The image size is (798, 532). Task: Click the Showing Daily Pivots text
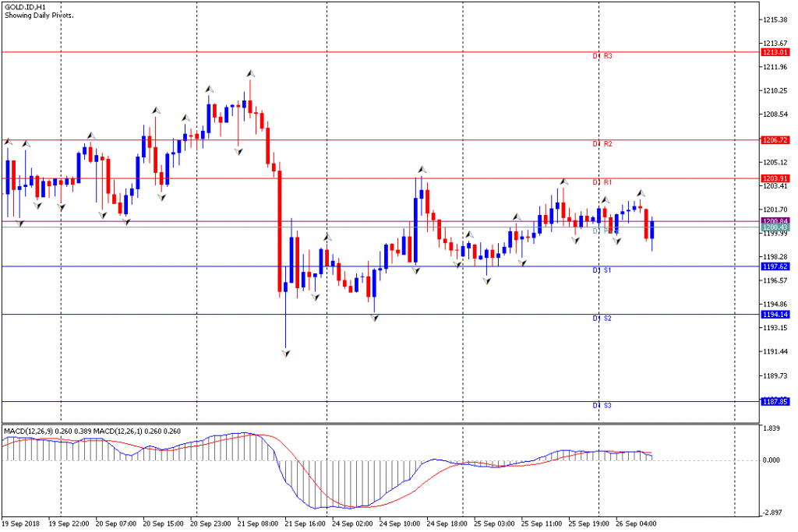(x=39, y=16)
